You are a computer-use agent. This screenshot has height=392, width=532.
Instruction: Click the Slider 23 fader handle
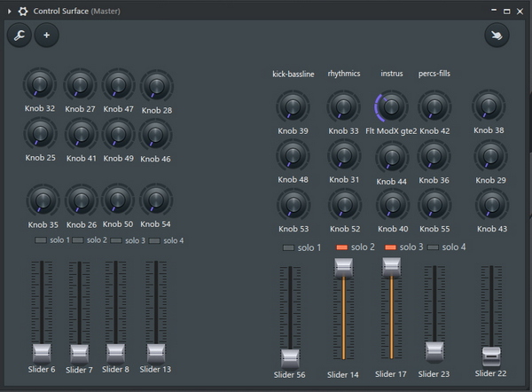tap(434, 351)
